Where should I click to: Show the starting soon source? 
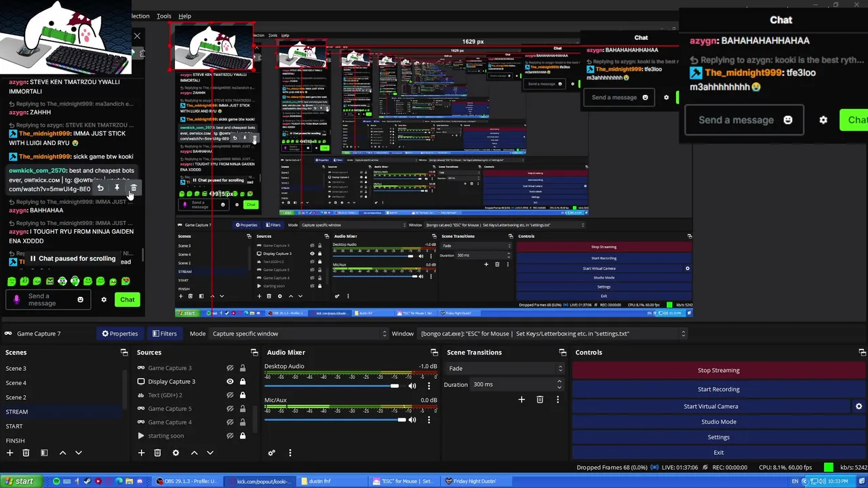(230, 436)
